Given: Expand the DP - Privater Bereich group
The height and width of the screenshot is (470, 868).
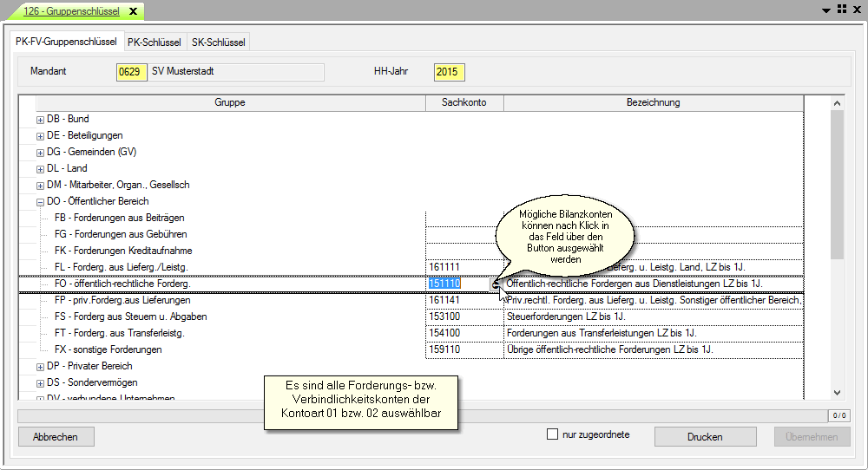Looking at the screenshot, I should tap(40, 367).
